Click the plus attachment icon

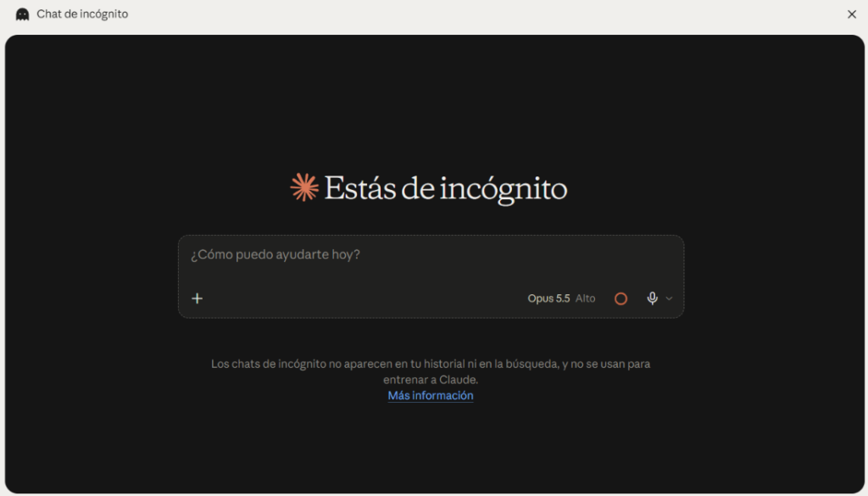(197, 298)
